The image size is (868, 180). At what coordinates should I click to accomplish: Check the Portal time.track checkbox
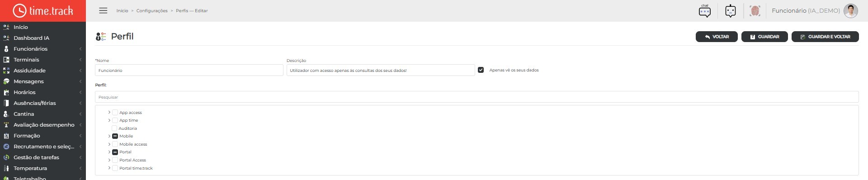point(115,168)
